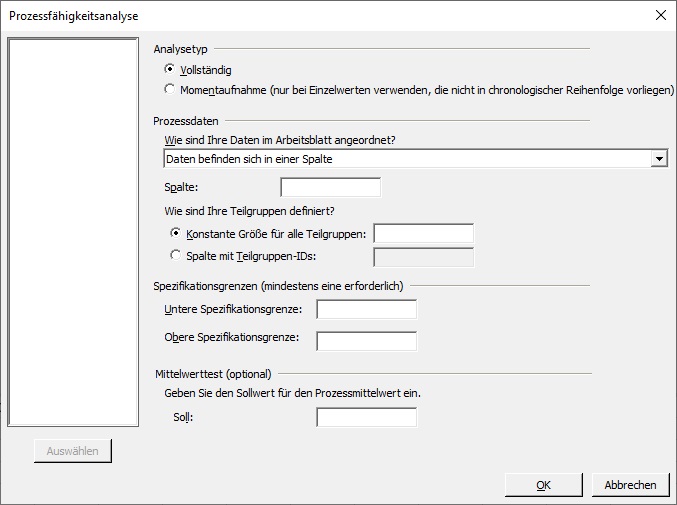The height and width of the screenshot is (505, 677).
Task: Click the empty column list box
Action: [x=73, y=232]
